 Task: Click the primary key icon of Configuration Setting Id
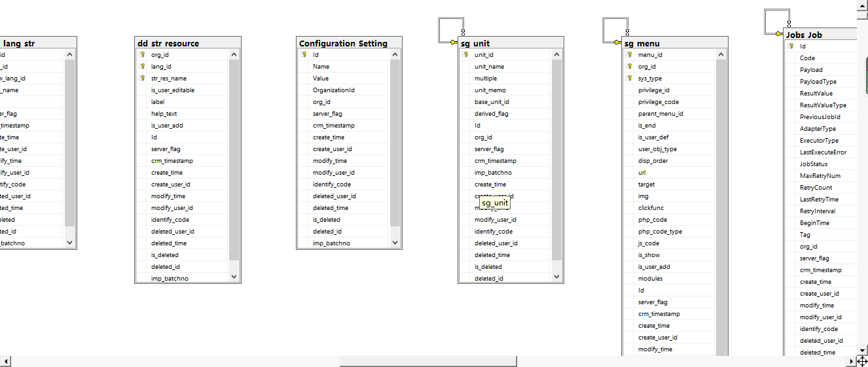click(x=304, y=55)
